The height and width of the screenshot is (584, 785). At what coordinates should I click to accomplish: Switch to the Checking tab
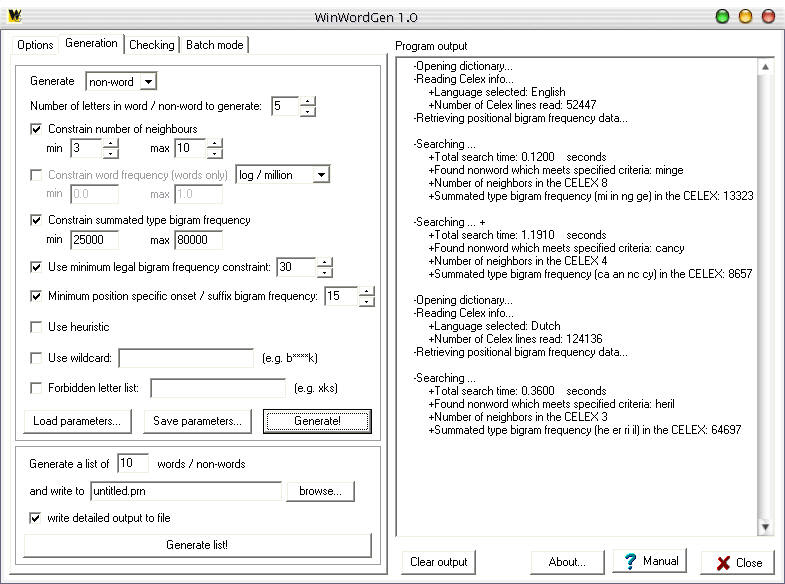click(x=152, y=45)
